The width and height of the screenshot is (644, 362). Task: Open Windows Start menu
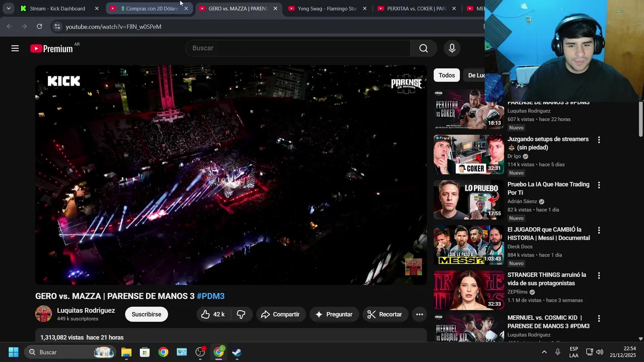pos(14,352)
